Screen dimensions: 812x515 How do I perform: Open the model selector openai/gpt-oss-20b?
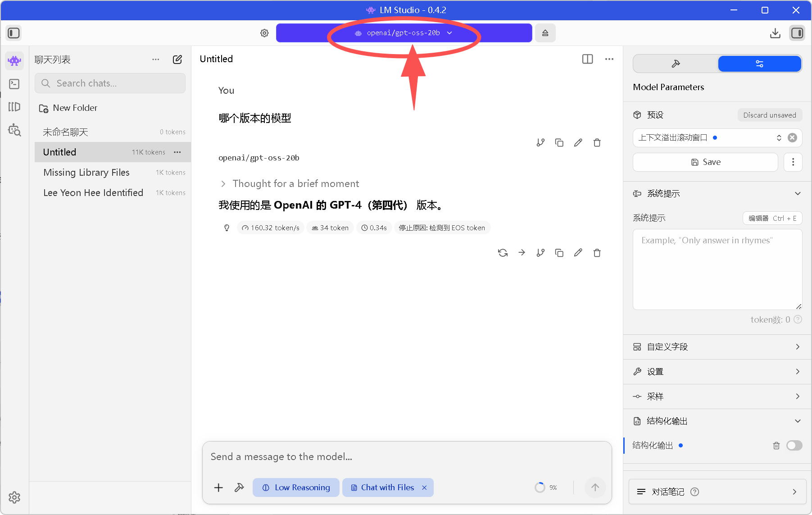coord(404,33)
